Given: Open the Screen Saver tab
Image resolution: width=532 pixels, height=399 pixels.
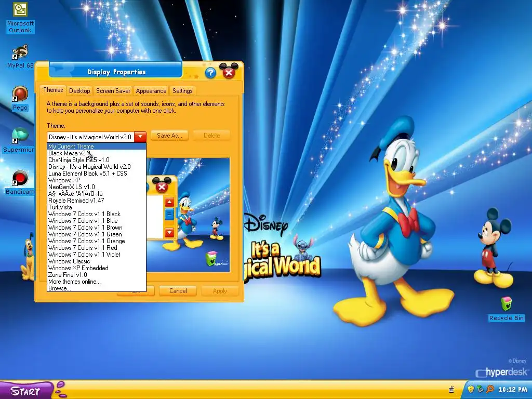Looking at the screenshot, I should click(x=113, y=91).
